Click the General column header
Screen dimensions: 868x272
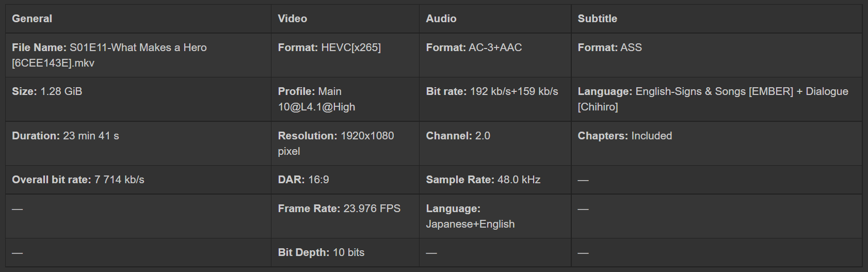tap(32, 19)
